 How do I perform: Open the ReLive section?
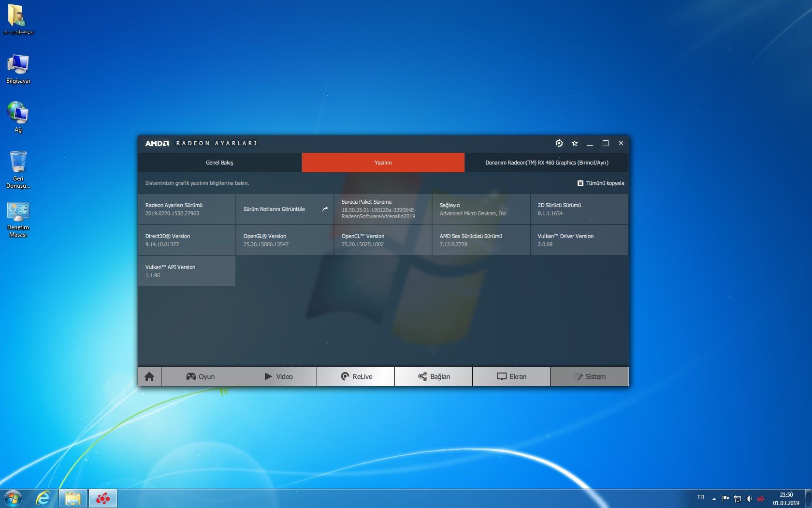point(356,376)
